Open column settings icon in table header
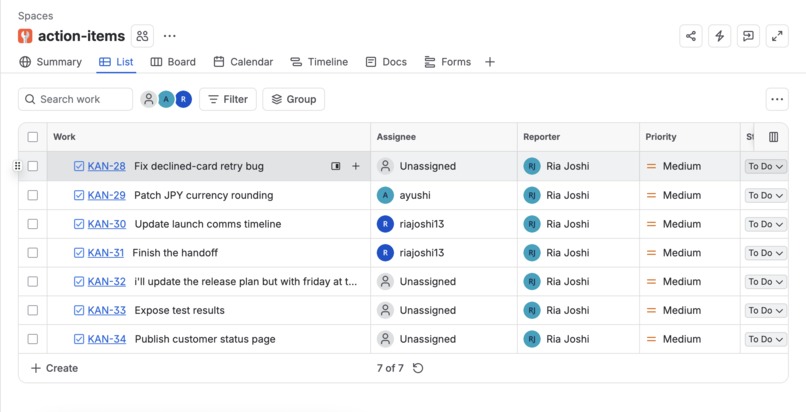This screenshot has width=806, height=412. tap(774, 137)
